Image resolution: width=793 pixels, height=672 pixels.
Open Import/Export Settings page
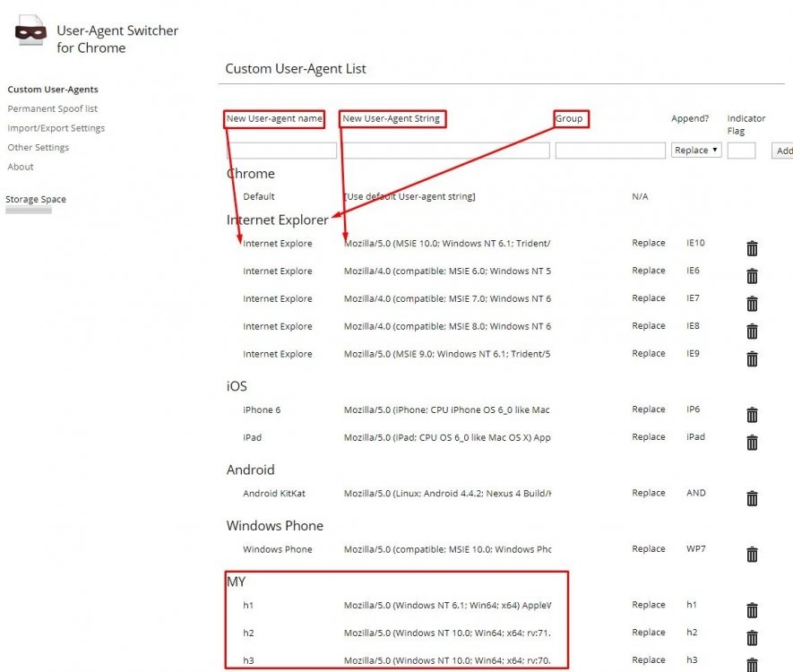point(56,128)
